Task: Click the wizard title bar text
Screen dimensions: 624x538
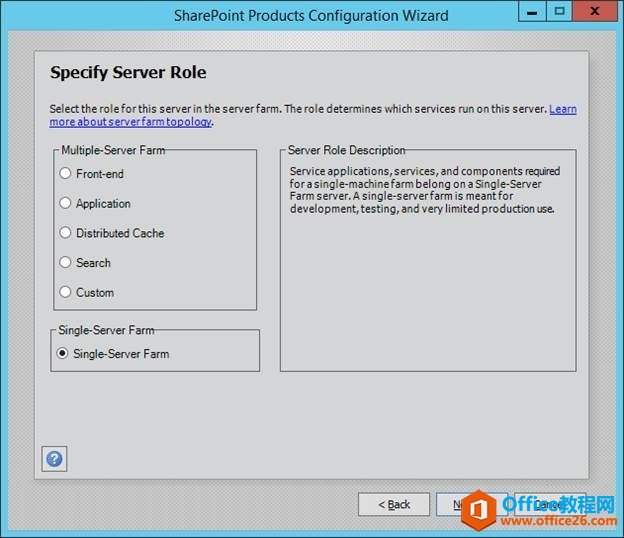Action: tap(311, 16)
